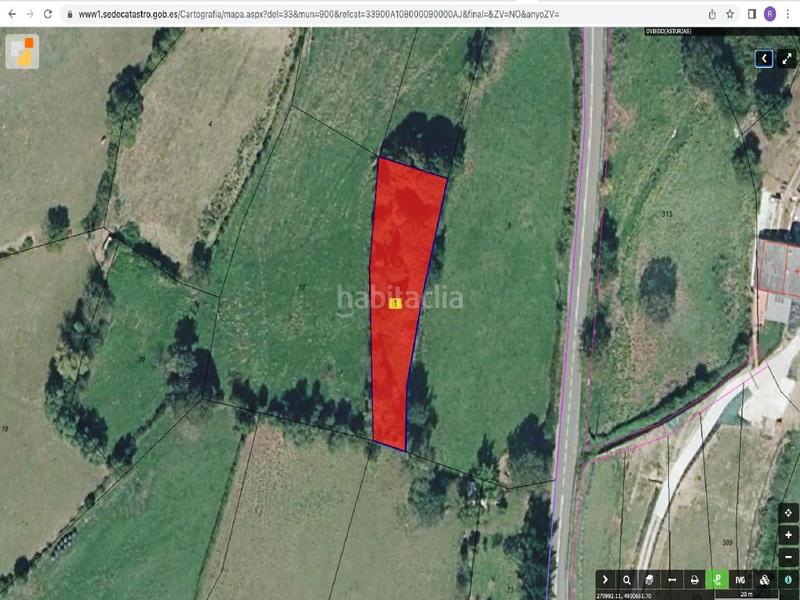
Task: Open the map layers stack tool
Action: pos(649,580)
